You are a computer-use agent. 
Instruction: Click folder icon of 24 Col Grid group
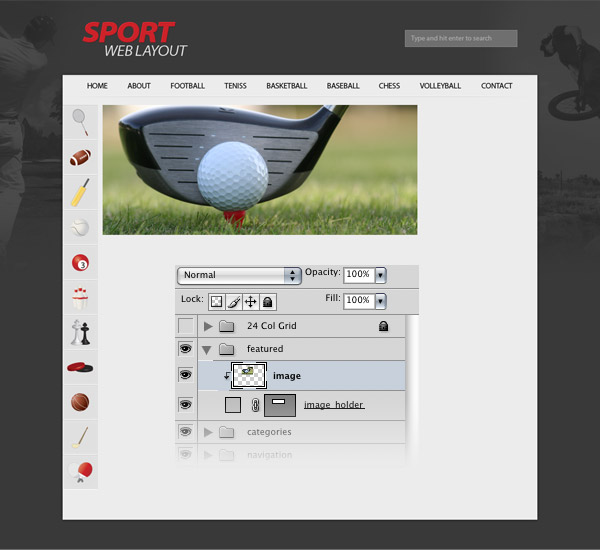(227, 326)
